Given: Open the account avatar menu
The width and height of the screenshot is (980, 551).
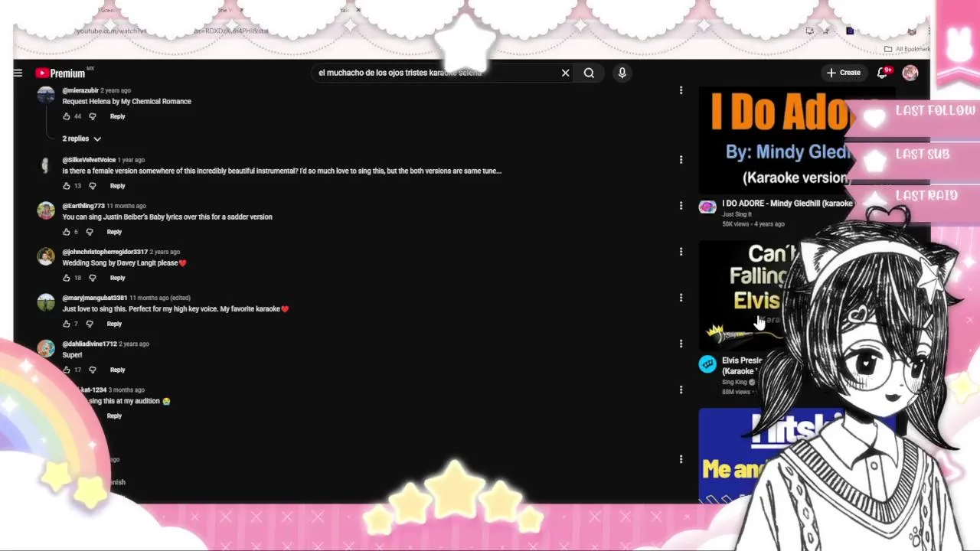Looking at the screenshot, I should (x=910, y=73).
